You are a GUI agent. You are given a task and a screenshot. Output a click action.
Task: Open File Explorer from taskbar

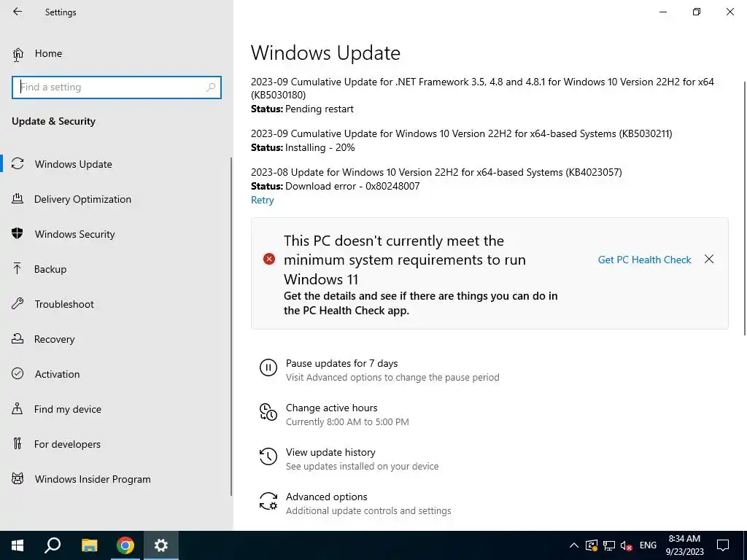[x=89, y=545]
